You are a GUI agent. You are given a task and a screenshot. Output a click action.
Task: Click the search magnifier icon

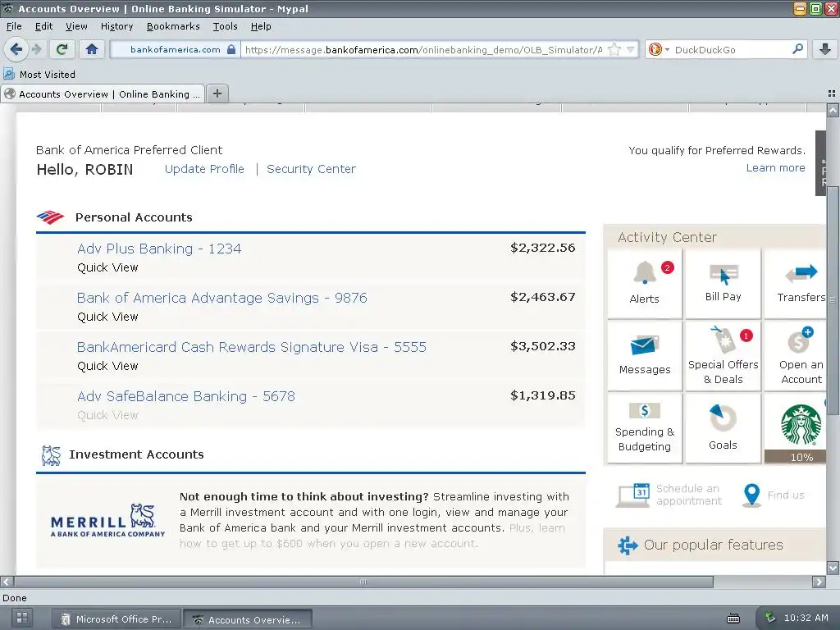pyautogui.click(x=797, y=49)
